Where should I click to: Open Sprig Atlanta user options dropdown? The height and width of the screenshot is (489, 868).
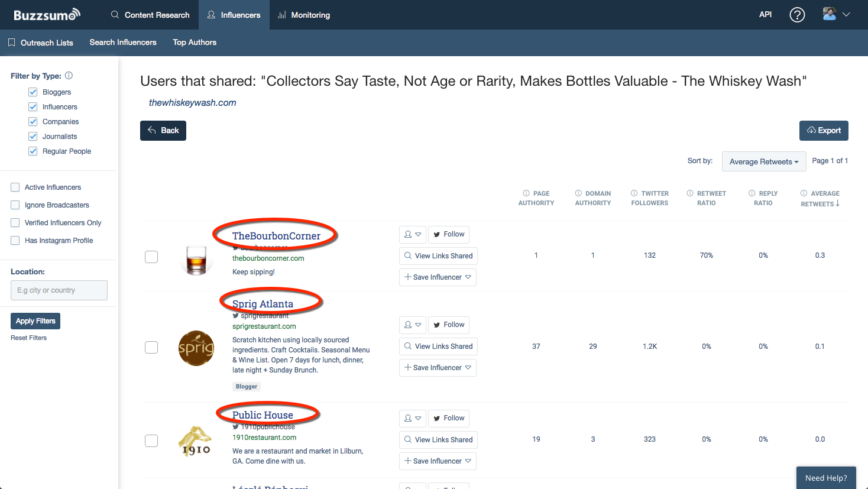coord(413,325)
